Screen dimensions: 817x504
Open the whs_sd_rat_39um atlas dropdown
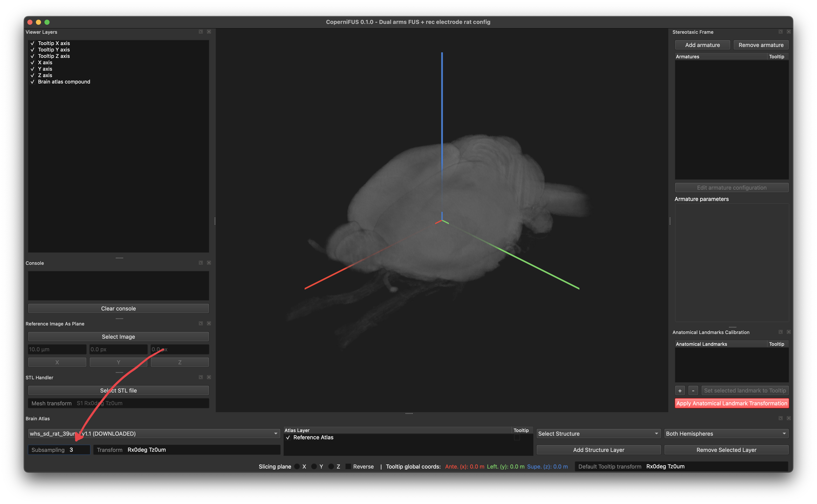click(x=154, y=433)
